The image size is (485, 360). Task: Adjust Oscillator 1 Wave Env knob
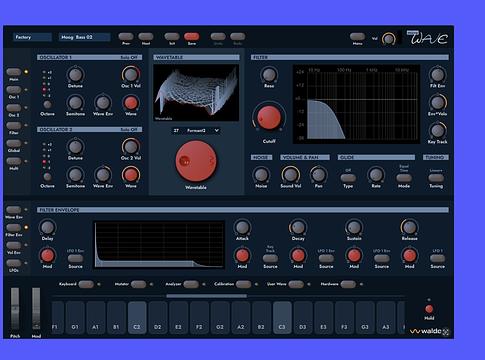click(x=103, y=103)
